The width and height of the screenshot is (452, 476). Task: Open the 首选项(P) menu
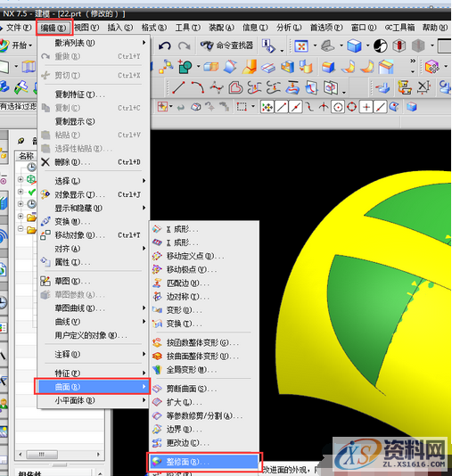326,28
